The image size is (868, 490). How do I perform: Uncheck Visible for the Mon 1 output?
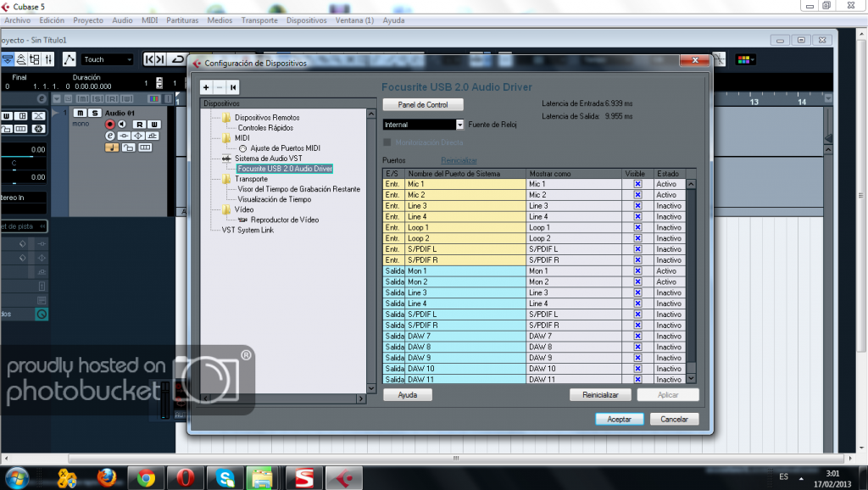point(637,271)
